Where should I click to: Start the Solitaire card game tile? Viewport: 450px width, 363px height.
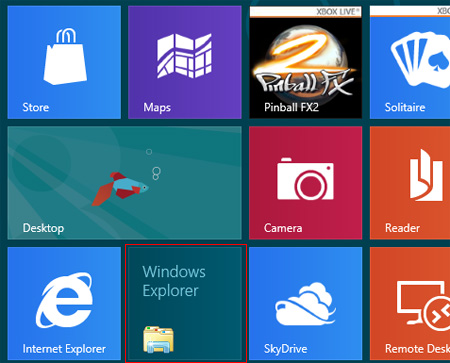tap(410, 62)
